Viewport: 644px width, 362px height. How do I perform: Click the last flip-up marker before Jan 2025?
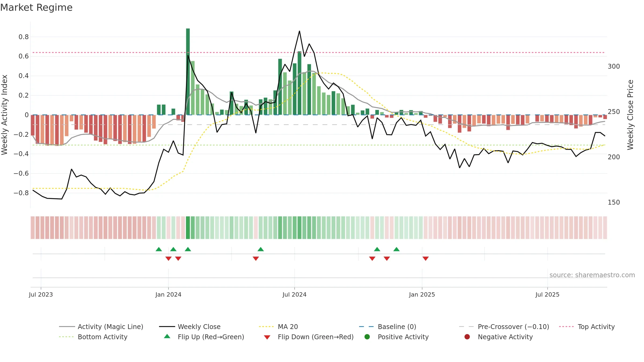397,249
